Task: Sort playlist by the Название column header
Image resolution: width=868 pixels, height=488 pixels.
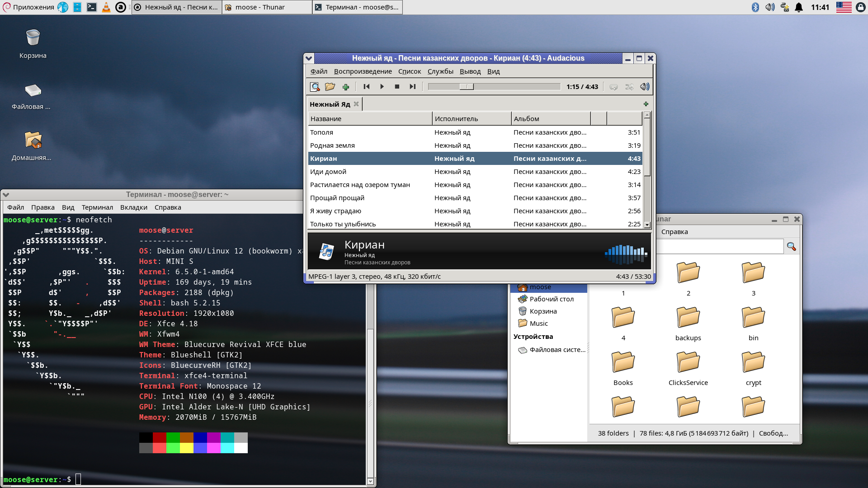Action: click(370, 119)
